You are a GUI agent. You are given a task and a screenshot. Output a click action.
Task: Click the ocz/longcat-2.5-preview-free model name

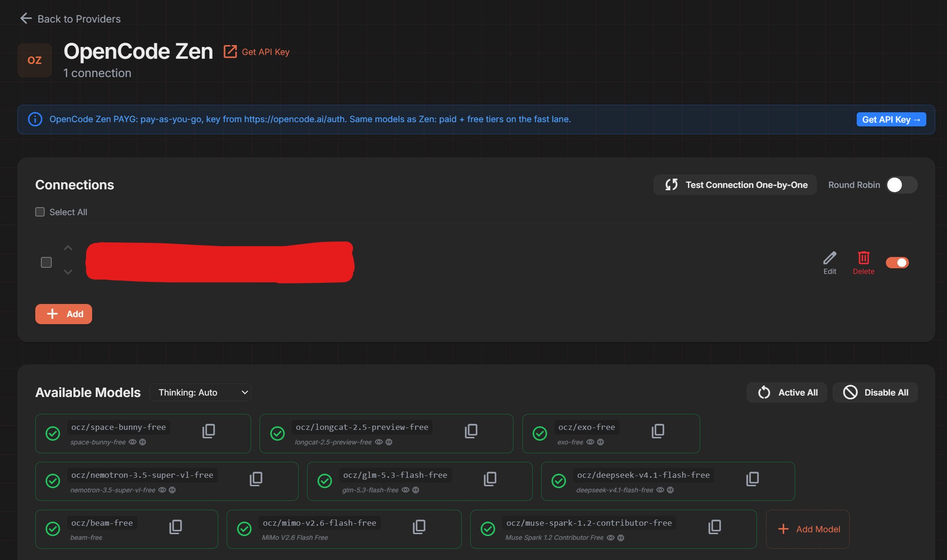(362, 427)
